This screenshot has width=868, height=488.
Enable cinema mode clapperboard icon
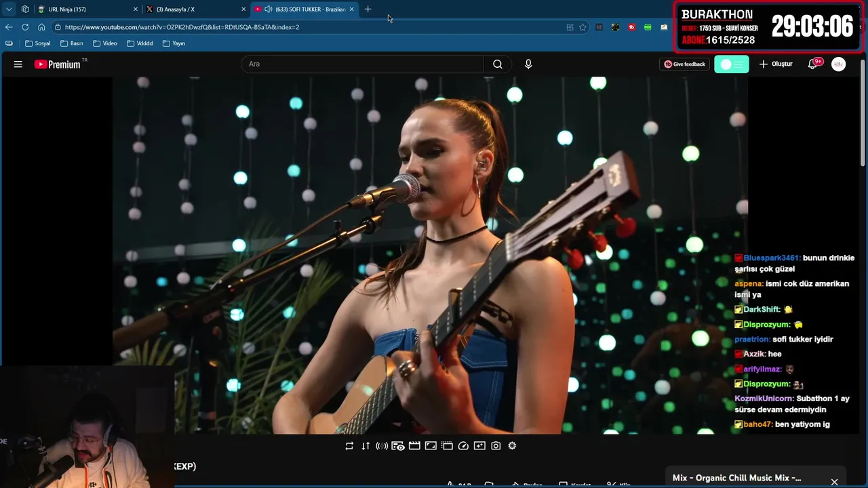414,446
